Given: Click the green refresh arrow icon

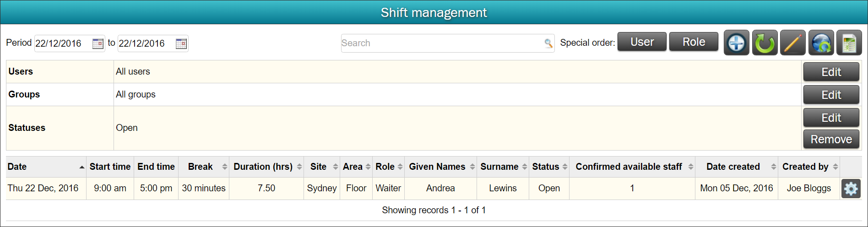Looking at the screenshot, I should click(765, 43).
